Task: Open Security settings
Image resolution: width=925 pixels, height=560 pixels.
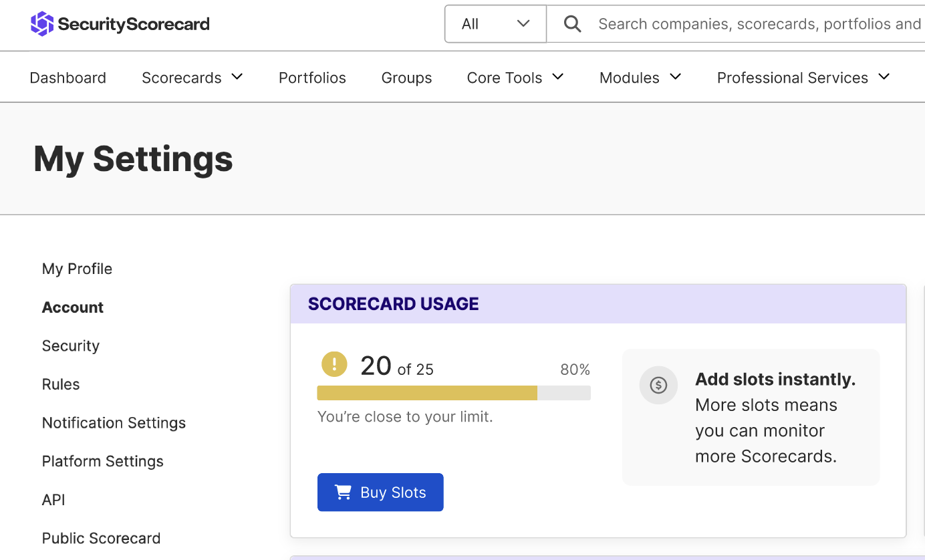Action: pos(71,345)
